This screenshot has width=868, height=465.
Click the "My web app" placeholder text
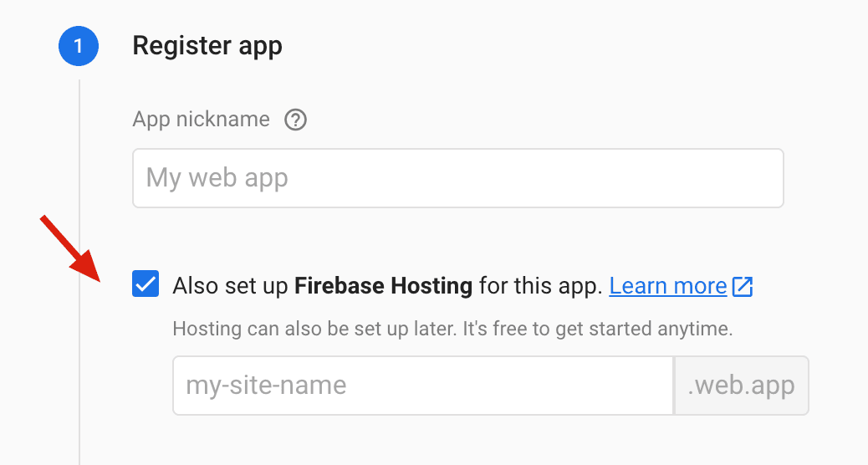pos(217,178)
